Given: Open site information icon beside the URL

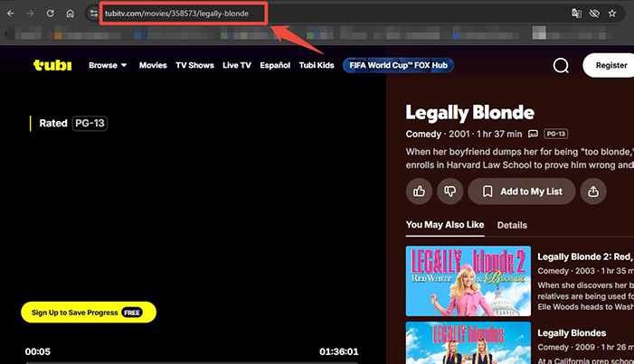Looking at the screenshot, I should (94, 14).
